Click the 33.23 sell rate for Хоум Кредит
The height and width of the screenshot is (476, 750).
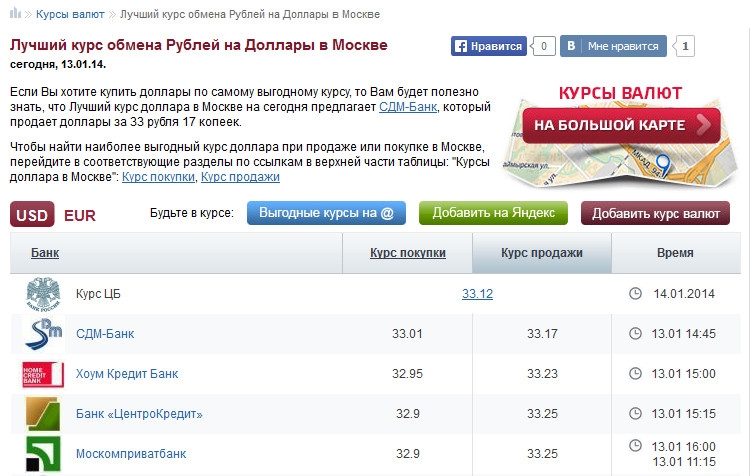(x=542, y=374)
